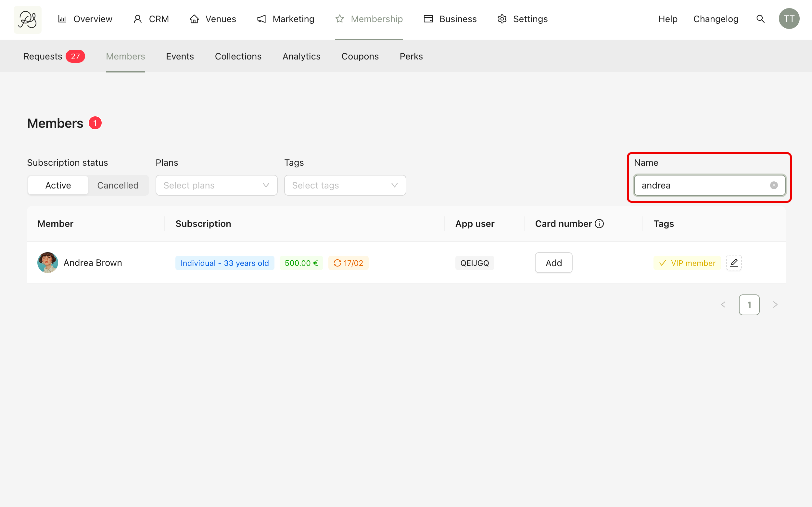Viewport: 812px width, 507px height.
Task: Open the Changelog link
Action: click(716, 19)
